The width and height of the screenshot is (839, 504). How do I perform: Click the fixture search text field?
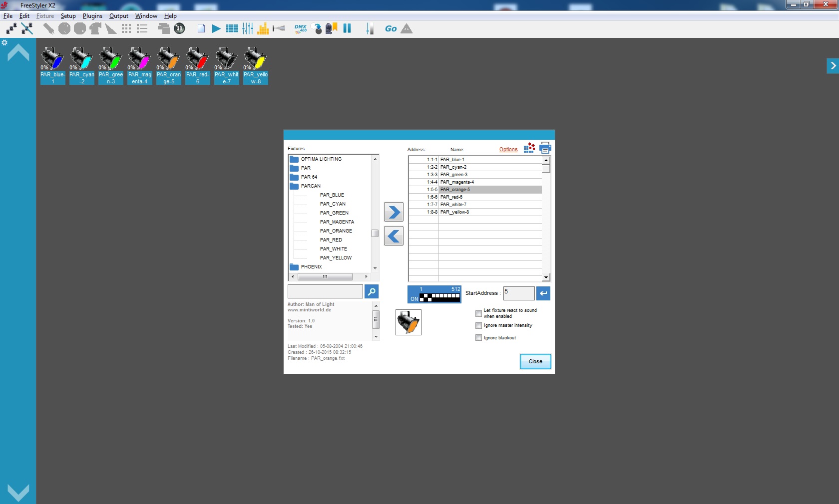pos(325,291)
